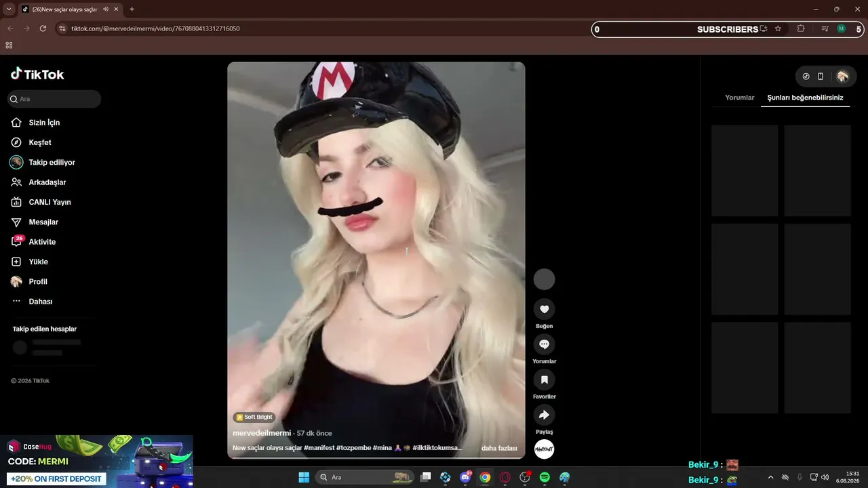The width and height of the screenshot is (868, 488).
Task: Open Chrome media controls
Action: coord(825,28)
